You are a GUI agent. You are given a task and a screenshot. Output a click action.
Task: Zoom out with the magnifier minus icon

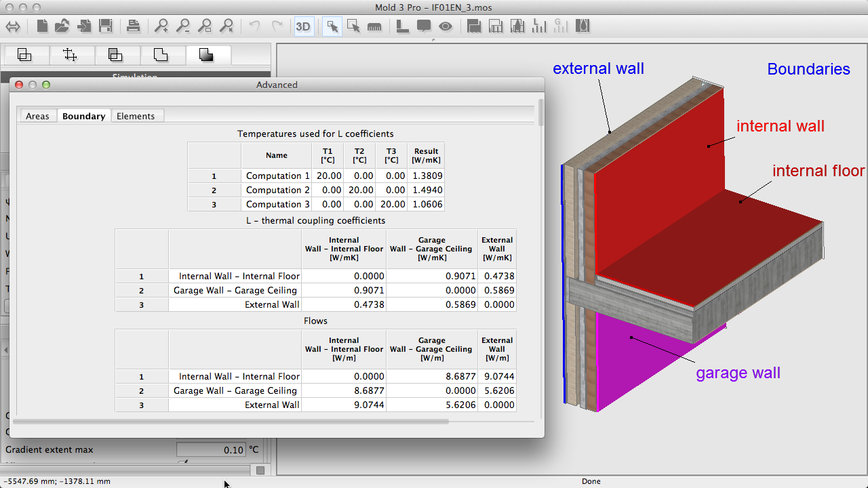point(183,26)
